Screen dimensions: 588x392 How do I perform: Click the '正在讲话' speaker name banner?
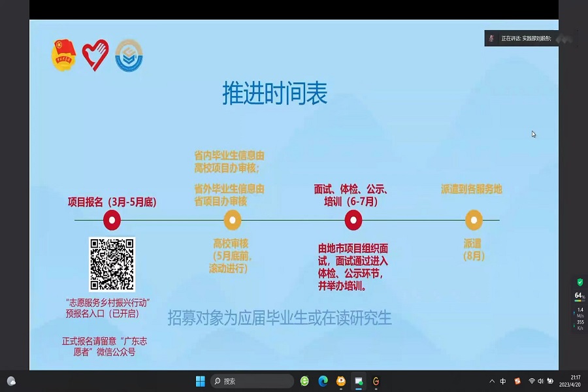click(x=526, y=39)
